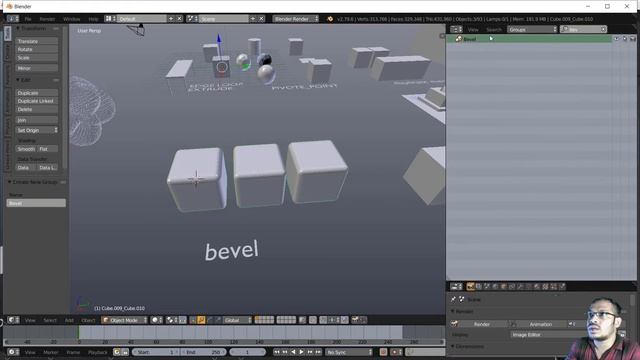Open the screen layout Default selector

[x=141, y=19]
